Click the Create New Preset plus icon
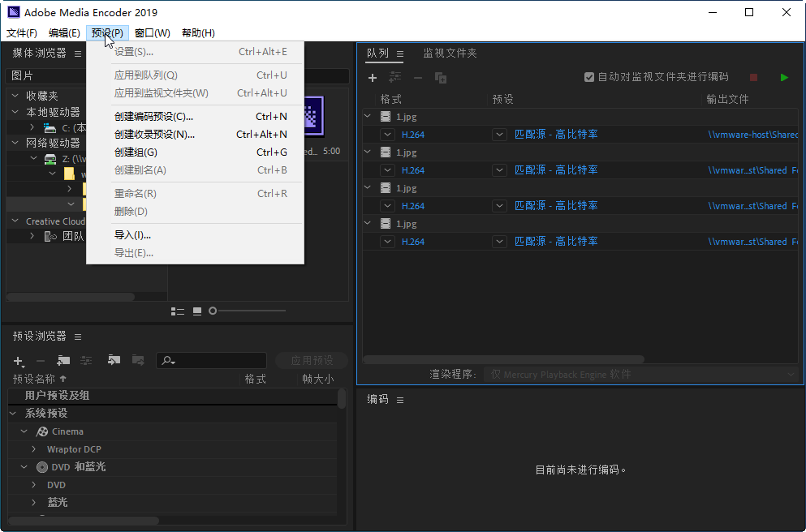This screenshot has height=532, width=806. [x=19, y=361]
